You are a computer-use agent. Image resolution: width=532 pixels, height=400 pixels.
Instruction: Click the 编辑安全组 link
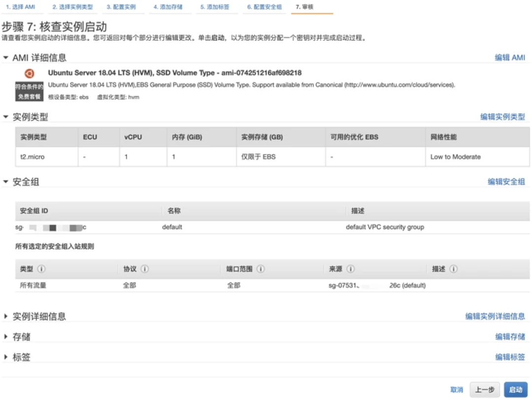[x=506, y=181]
